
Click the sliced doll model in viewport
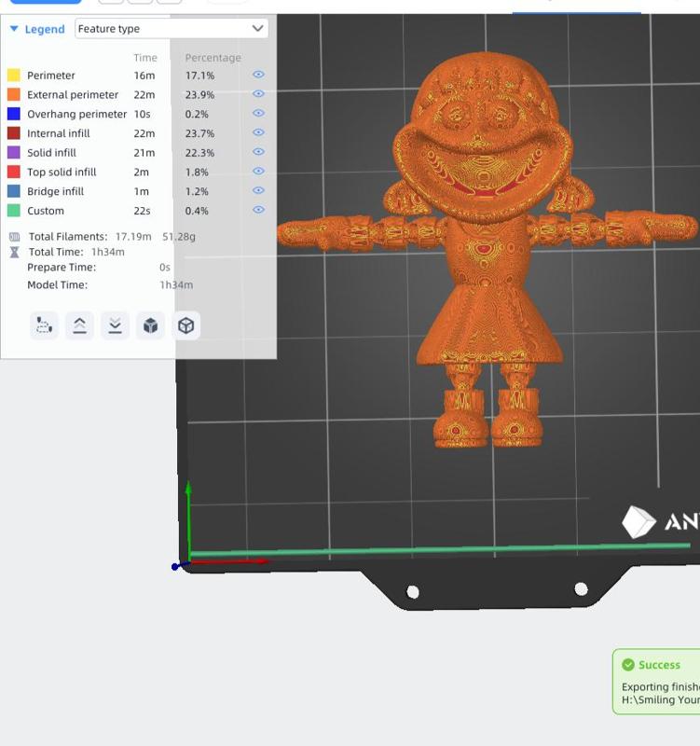[x=486, y=250]
